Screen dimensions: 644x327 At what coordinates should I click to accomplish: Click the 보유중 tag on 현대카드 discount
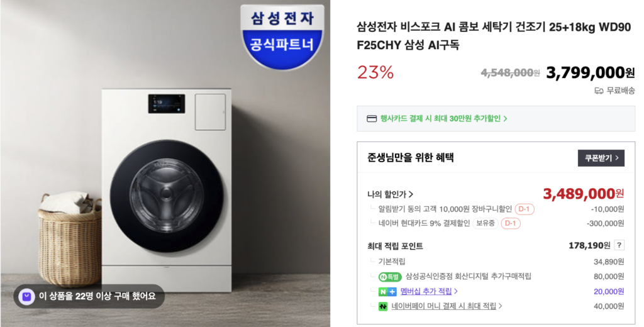click(486, 223)
